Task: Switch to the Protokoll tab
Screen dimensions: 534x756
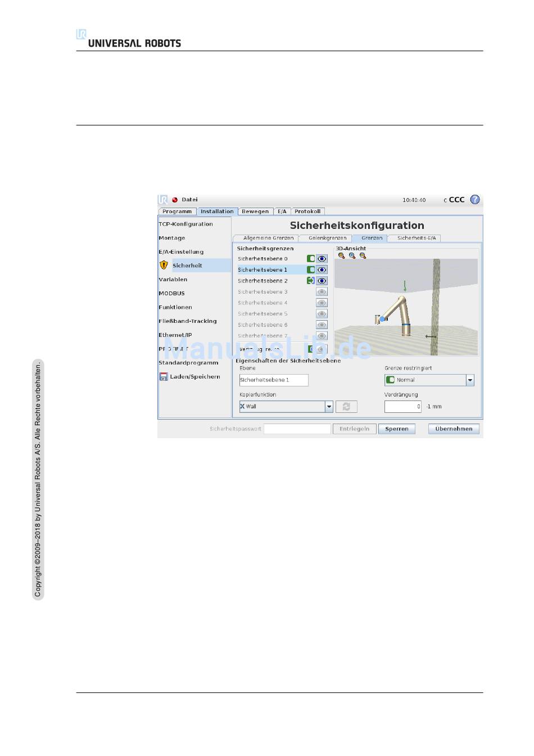Action: tap(307, 211)
